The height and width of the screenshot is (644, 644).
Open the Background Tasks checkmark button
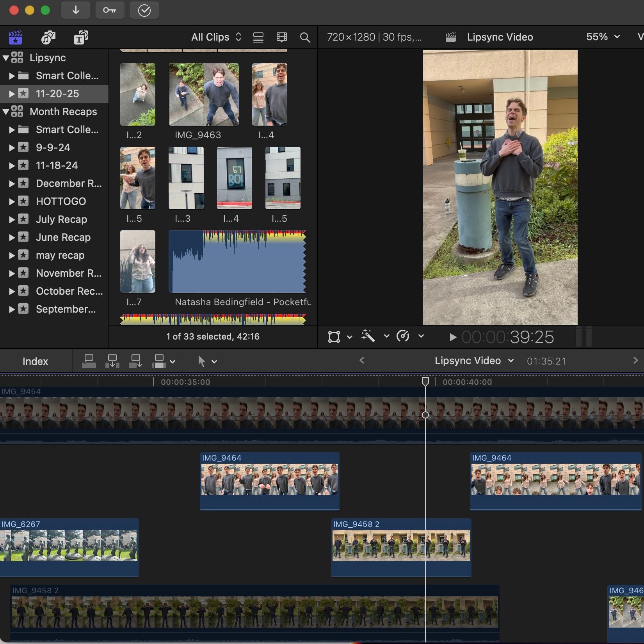pos(144,11)
